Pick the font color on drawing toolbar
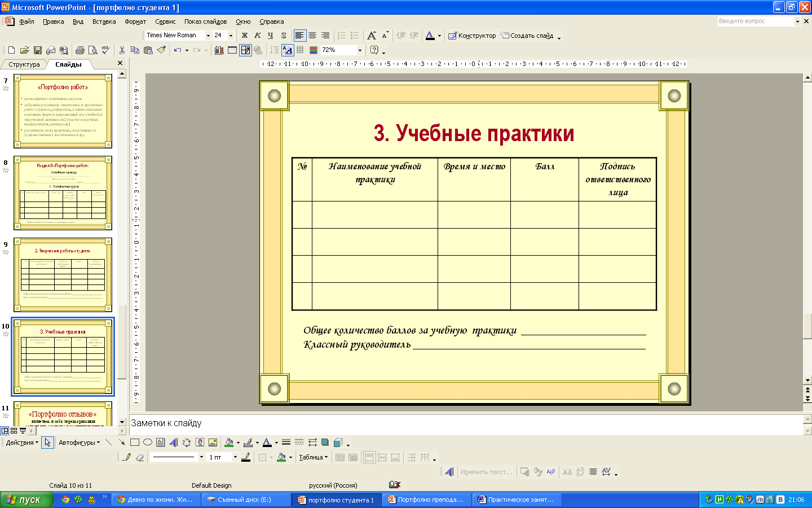The width and height of the screenshot is (812, 508). [267, 443]
